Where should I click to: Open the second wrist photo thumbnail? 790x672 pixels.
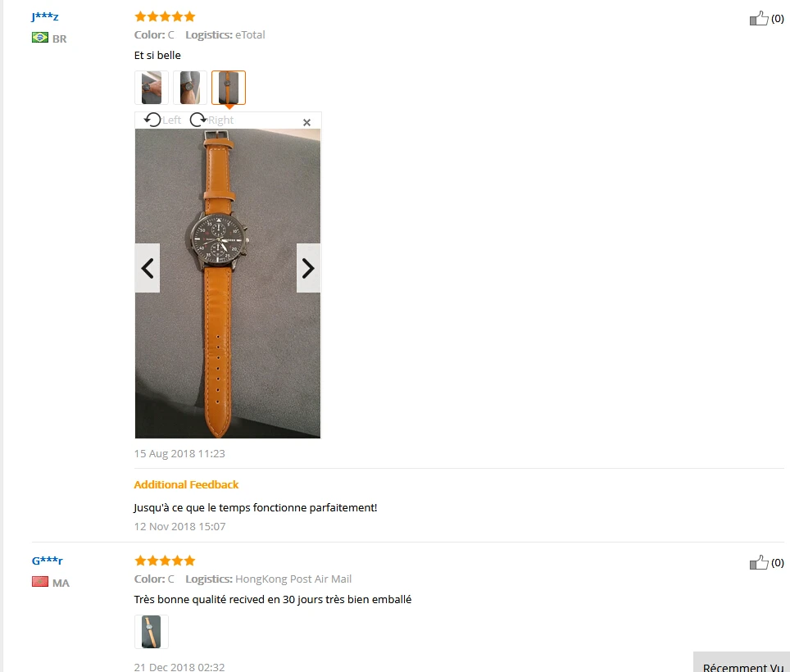[190, 88]
